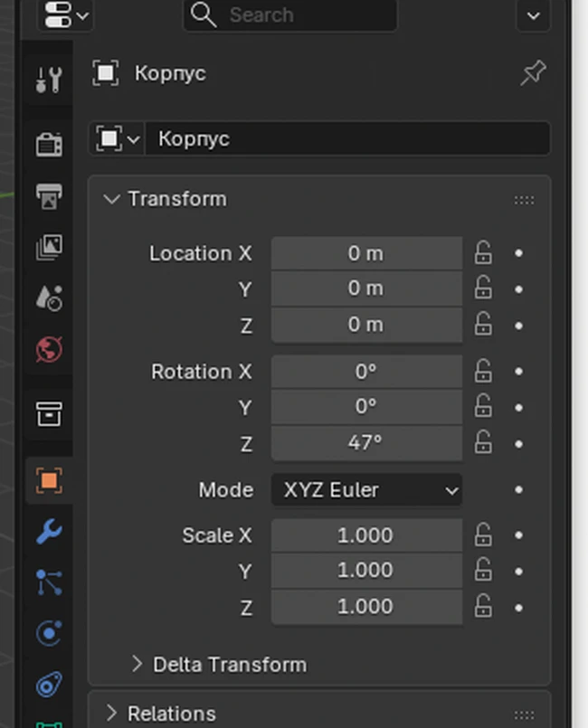This screenshot has width=588, height=728.
Task: Open the XYZ Euler rotation mode dropdown
Action: 366,490
